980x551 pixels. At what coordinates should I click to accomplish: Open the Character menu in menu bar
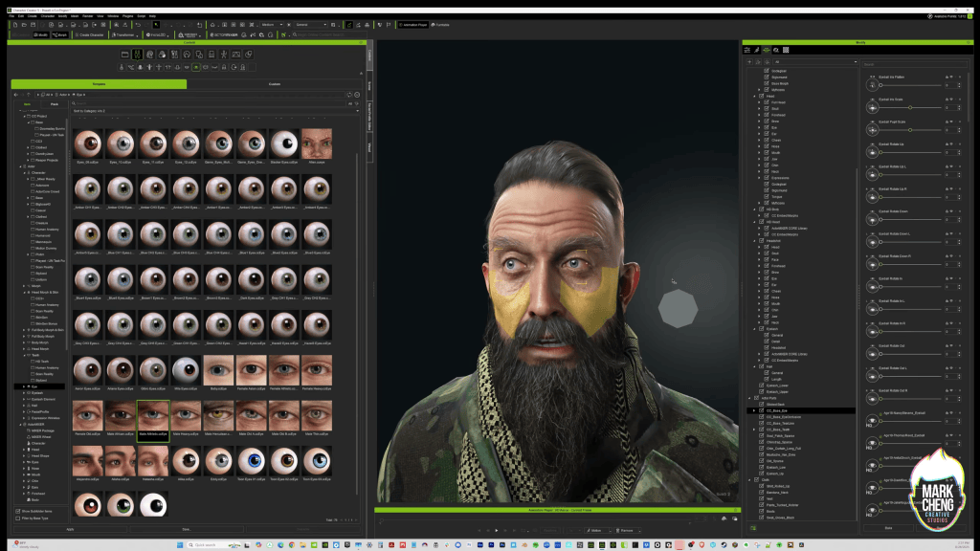pos(48,16)
